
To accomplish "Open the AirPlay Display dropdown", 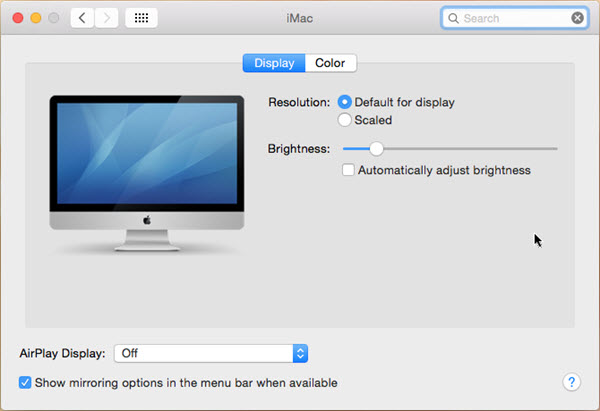I will (x=211, y=353).
